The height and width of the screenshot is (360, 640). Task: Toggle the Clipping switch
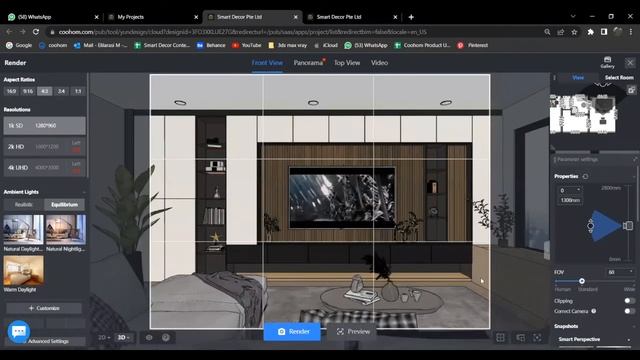[629, 301]
